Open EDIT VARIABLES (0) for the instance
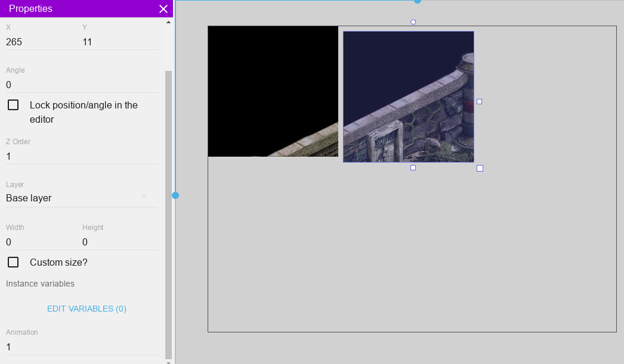 (x=87, y=309)
